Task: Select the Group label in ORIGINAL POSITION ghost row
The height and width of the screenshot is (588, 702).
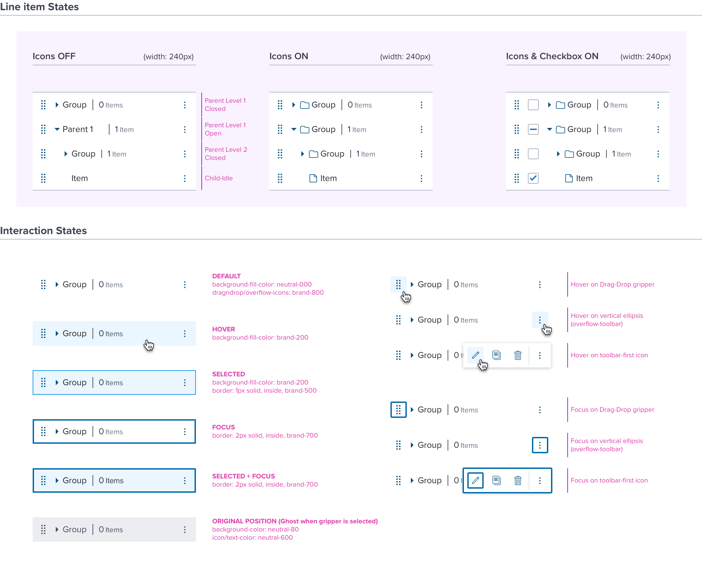Action: tap(74, 530)
